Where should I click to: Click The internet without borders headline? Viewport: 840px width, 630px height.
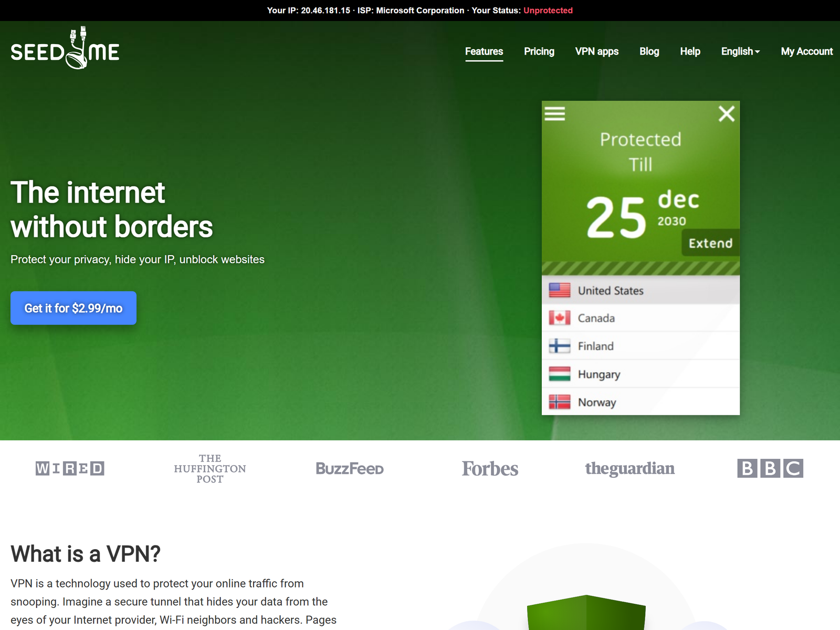(112, 209)
